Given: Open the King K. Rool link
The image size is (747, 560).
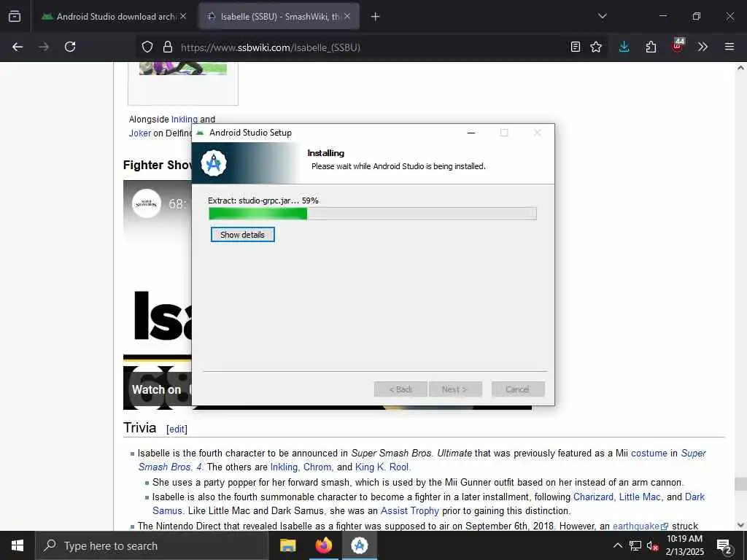Looking at the screenshot, I should pos(382,467).
